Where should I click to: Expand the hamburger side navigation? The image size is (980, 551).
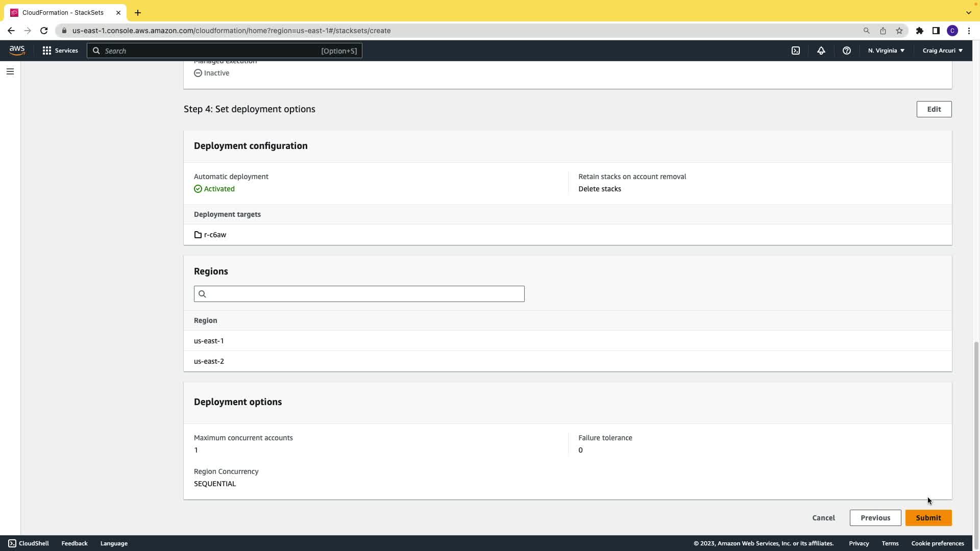pos(10,71)
